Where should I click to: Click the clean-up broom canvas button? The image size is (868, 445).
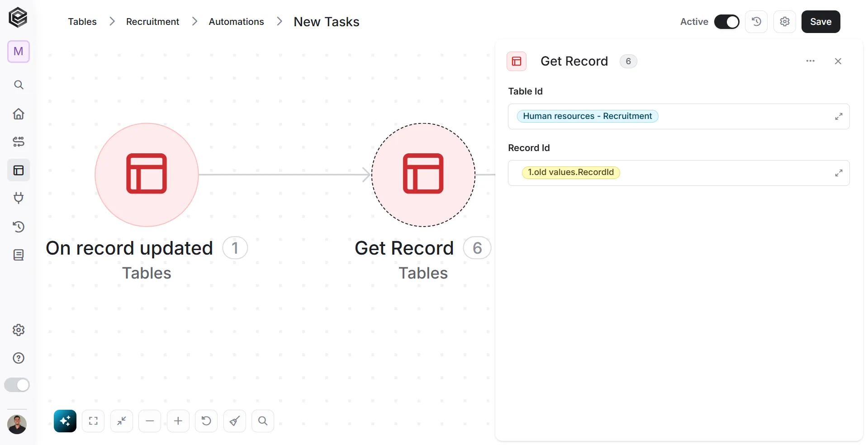(x=235, y=421)
